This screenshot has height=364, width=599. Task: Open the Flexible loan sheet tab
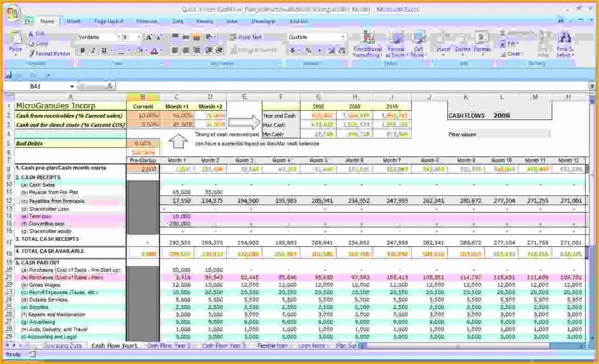tap(272, 346)
